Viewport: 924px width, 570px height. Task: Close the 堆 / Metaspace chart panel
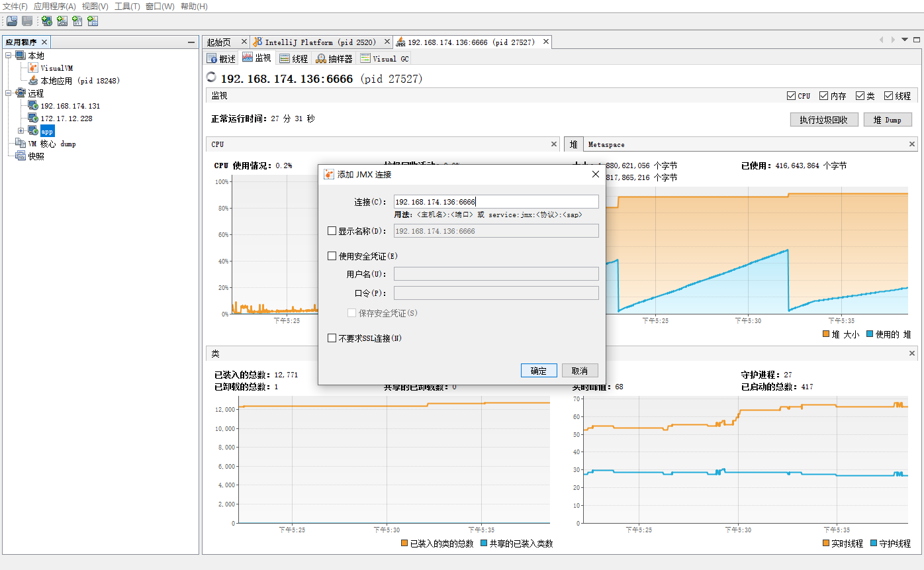pyautogui.click(x=912, y=144)
